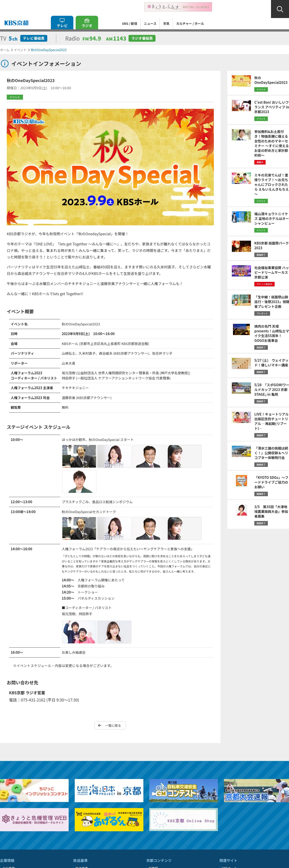Open the ニュース menu item

(150, 24)
